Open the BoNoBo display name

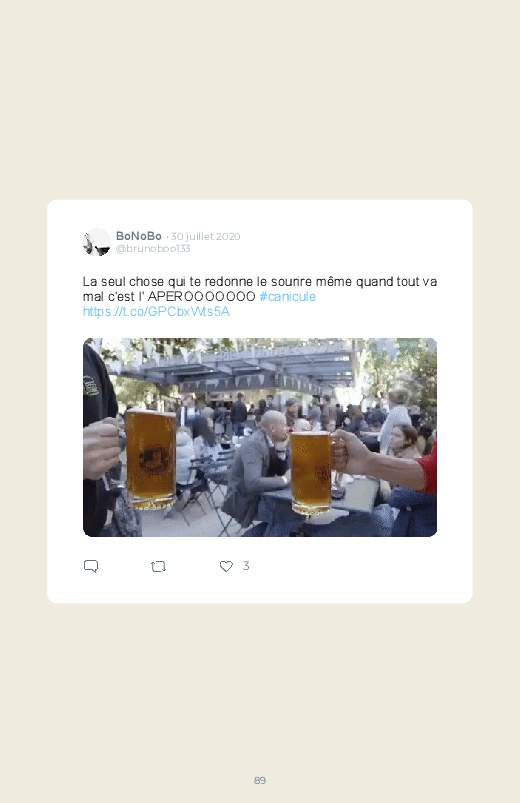139,236
